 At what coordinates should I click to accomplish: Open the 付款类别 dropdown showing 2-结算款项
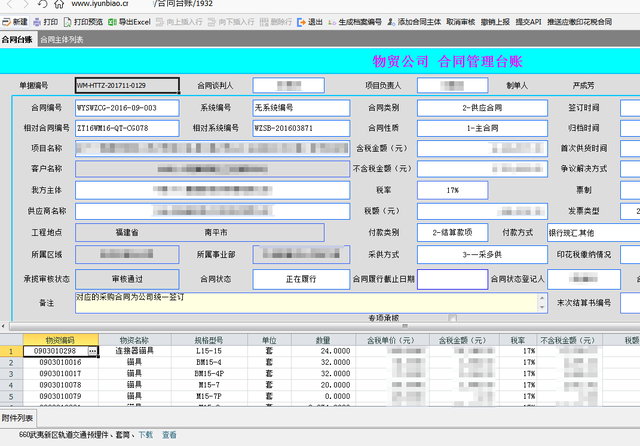tap(452, 232)
